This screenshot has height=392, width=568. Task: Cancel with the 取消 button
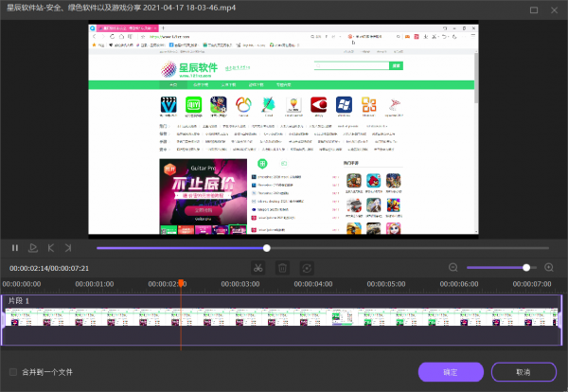pos(524,372)
